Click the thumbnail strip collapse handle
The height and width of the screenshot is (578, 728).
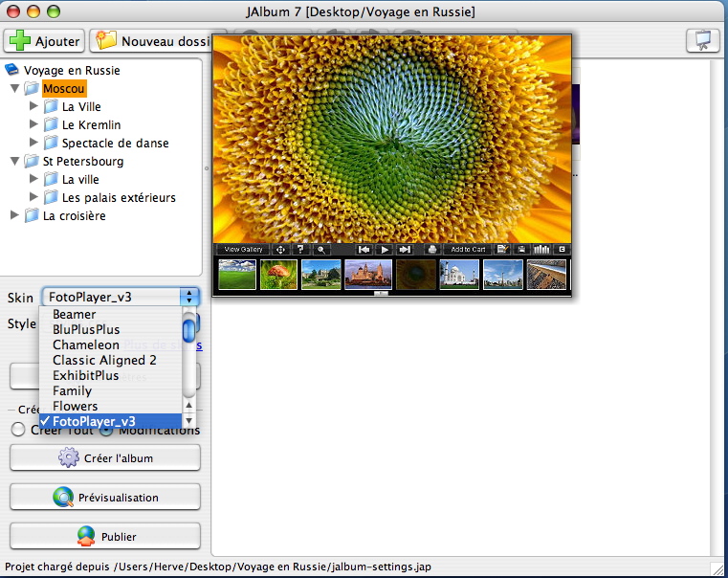[381, 294]
